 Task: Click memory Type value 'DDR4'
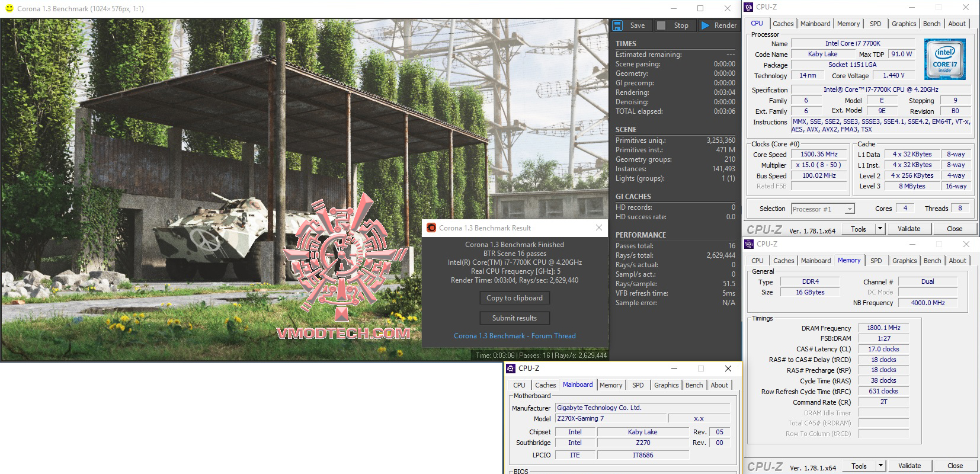click(810, 281)
